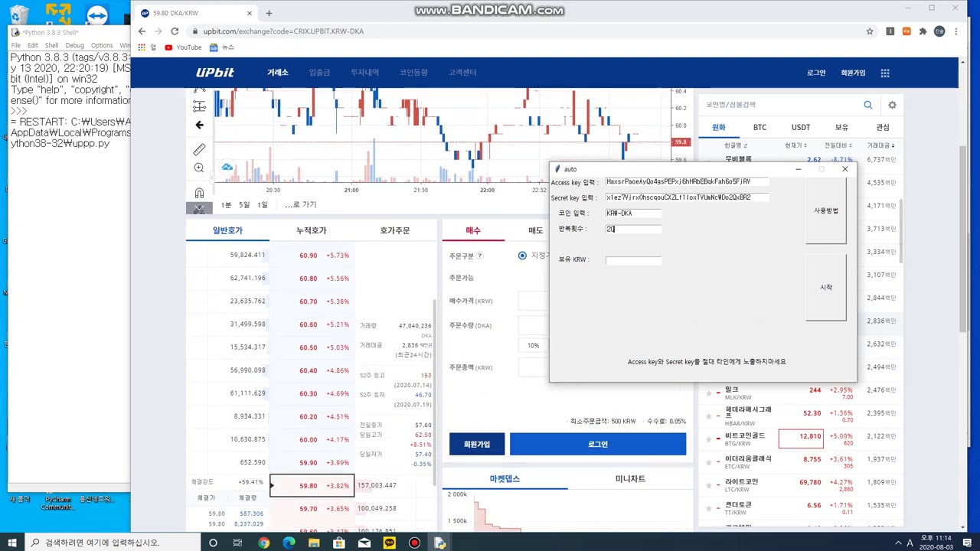Switch to the 호가주문 tab
The width and height of the screenshot is (980, 551).
394,230
